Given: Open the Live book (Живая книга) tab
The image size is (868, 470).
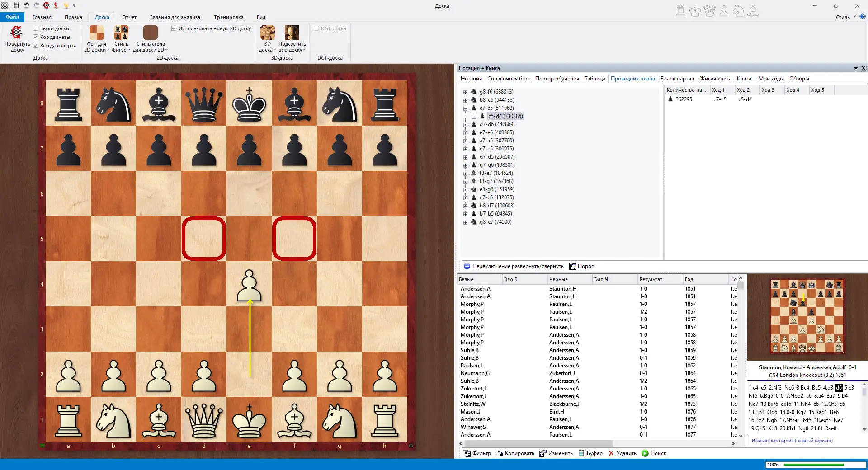Looking at the screenshot, I should 715,79.
